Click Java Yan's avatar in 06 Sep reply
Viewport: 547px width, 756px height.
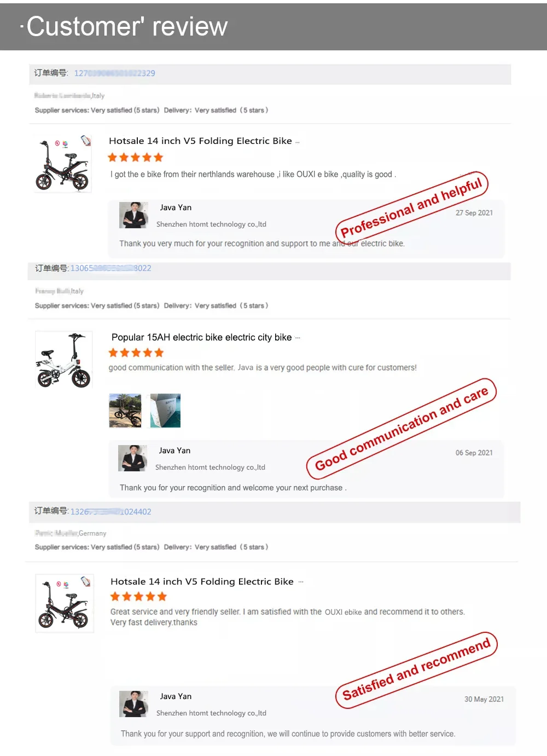[x=132, y=458]
